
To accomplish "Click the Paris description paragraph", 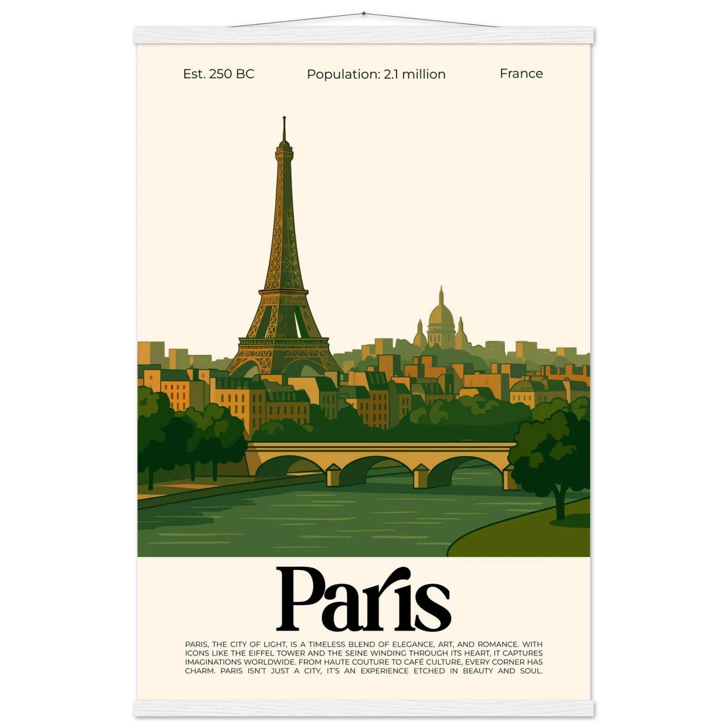I will coord(364,658).
